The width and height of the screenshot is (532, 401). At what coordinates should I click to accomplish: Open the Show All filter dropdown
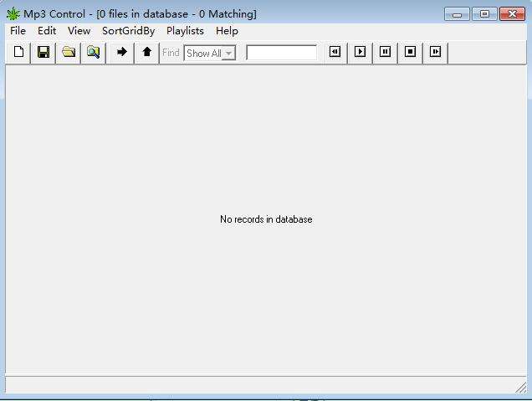click(x=210, y=54)
